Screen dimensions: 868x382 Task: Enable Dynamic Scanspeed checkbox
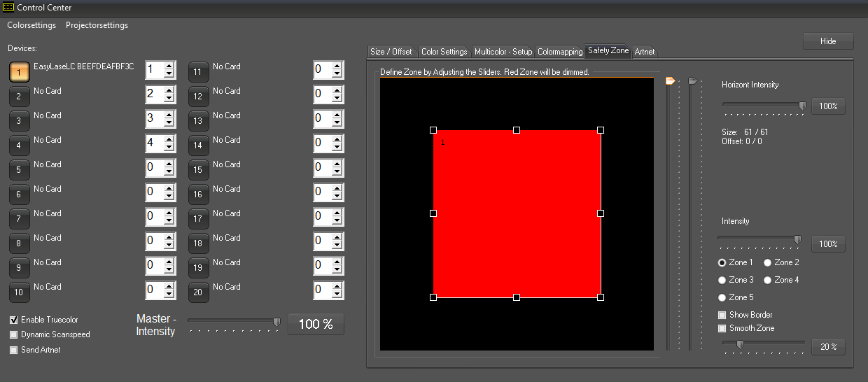[x=14, y=334]
